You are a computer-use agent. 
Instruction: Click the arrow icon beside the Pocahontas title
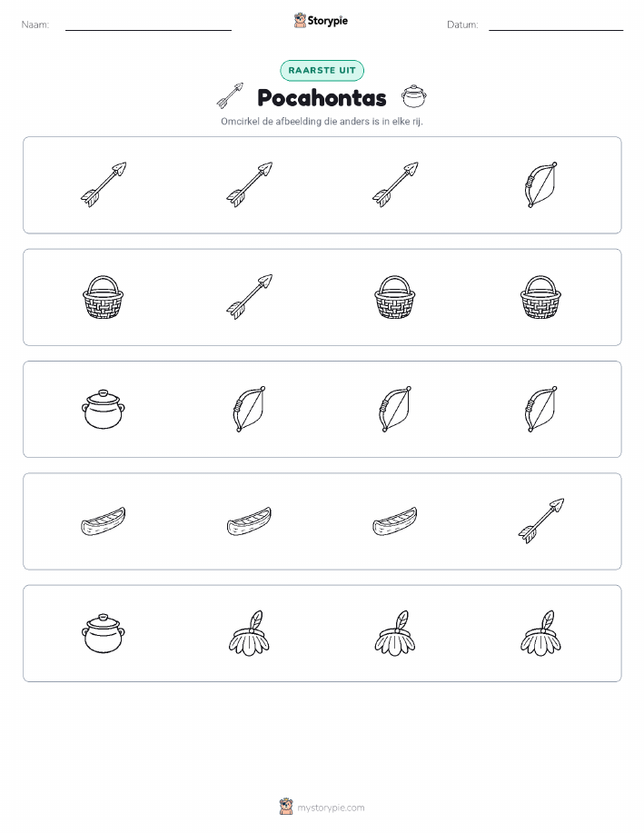(230, 95)
